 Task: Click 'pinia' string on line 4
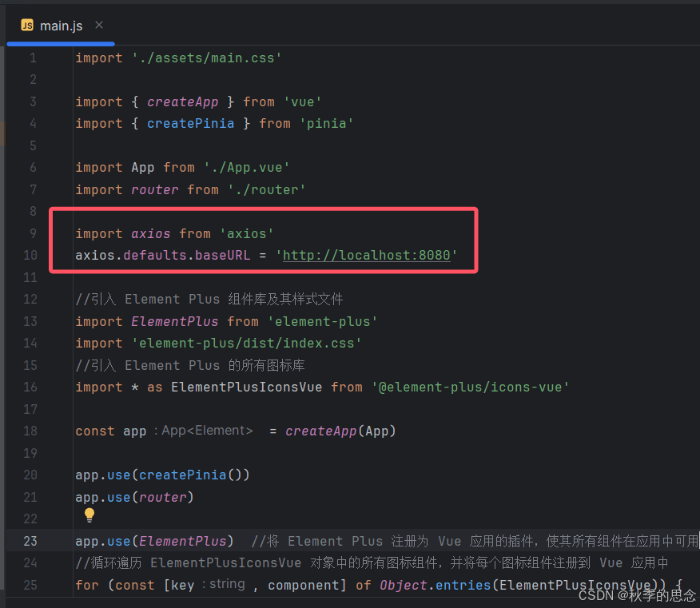click(x=326, y=124)
